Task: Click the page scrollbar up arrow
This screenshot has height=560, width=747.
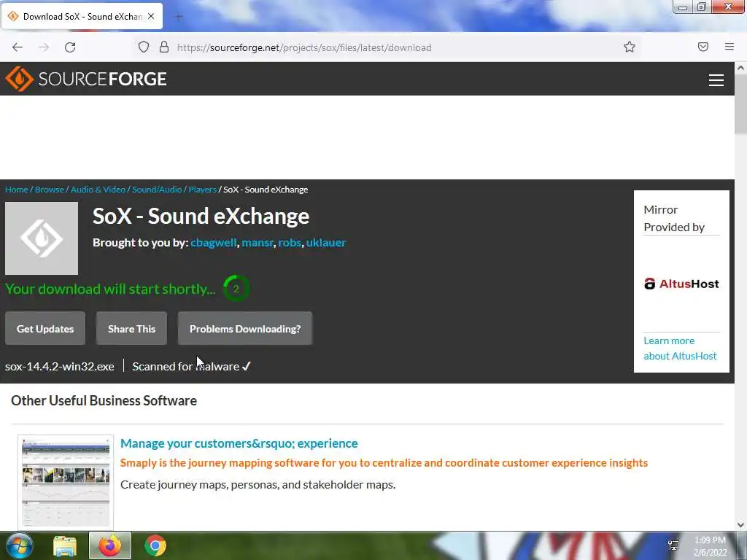Action: point(741,68)
